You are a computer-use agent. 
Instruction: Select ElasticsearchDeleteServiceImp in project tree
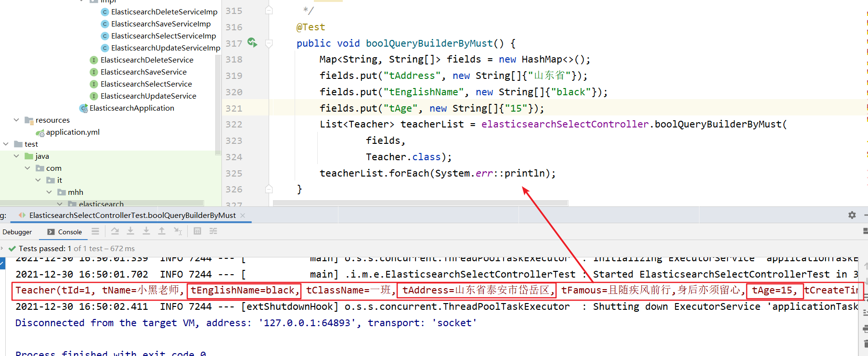pos(164,12)
